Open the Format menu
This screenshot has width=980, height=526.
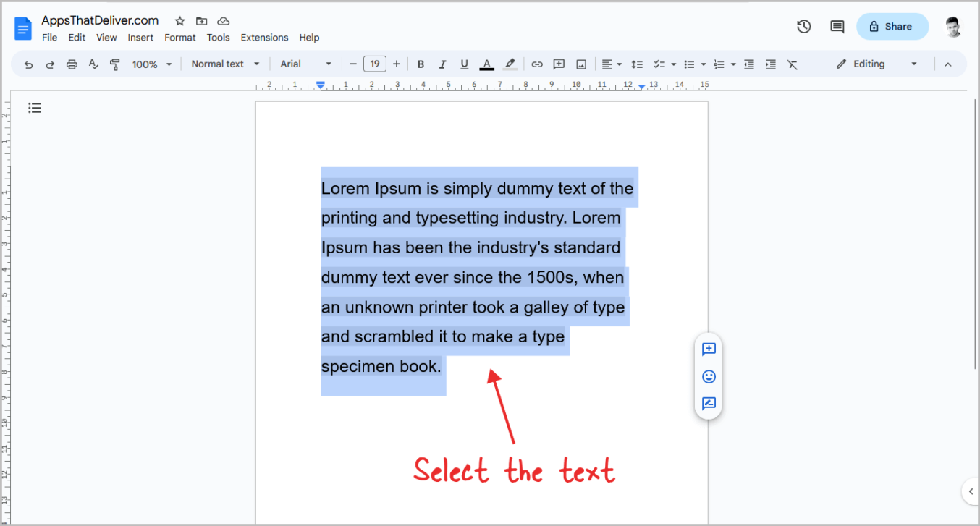180,38
